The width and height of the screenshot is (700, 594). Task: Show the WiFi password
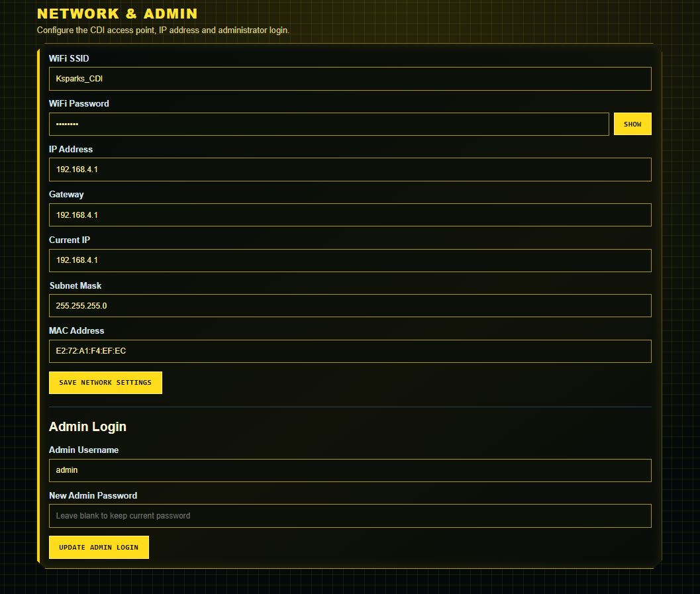(x=632, y=124)
